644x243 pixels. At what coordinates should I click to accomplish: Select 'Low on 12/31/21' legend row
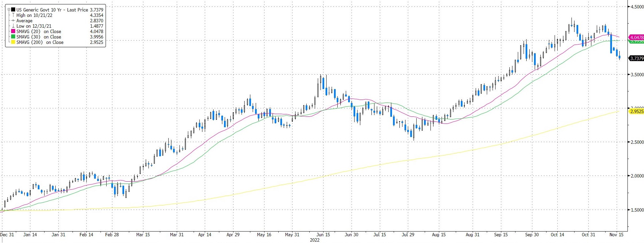coord(34,26)
